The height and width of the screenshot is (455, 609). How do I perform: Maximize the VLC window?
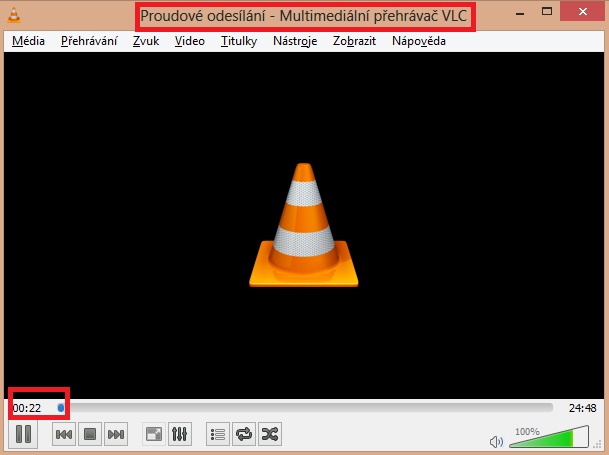547,11
